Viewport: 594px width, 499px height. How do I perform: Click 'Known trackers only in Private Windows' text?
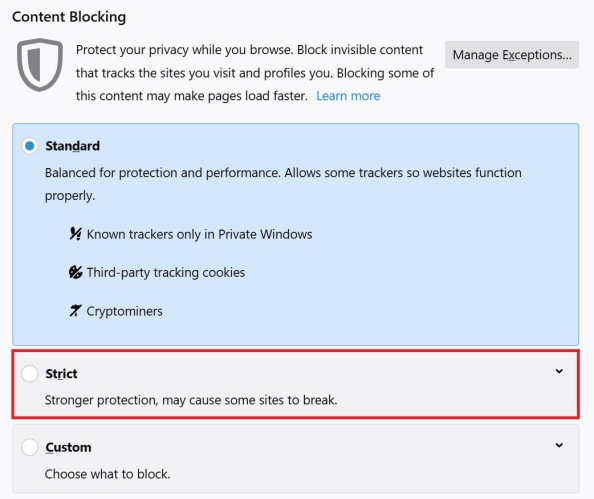(x=199, y=234)
